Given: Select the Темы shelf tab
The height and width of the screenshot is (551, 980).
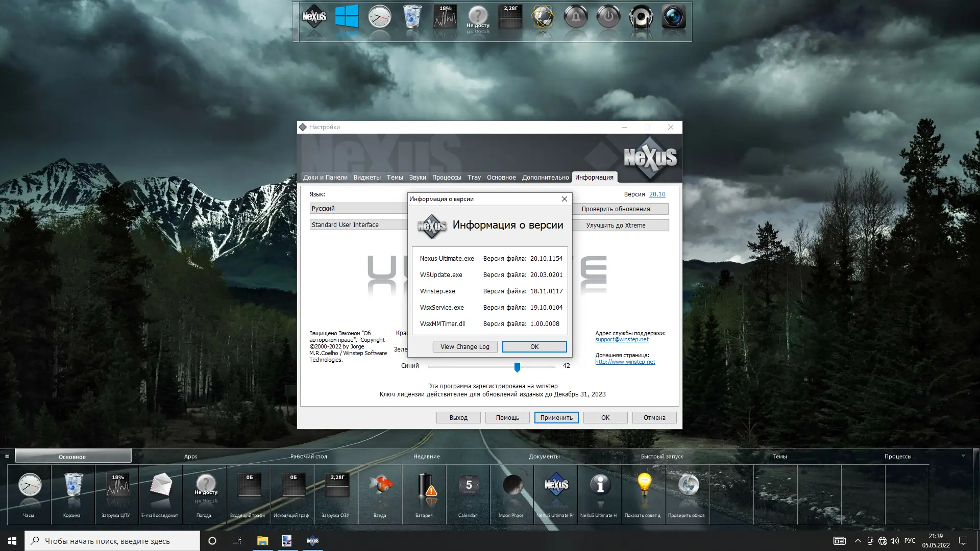Looking at the screenshot, I should click(779, 457).
